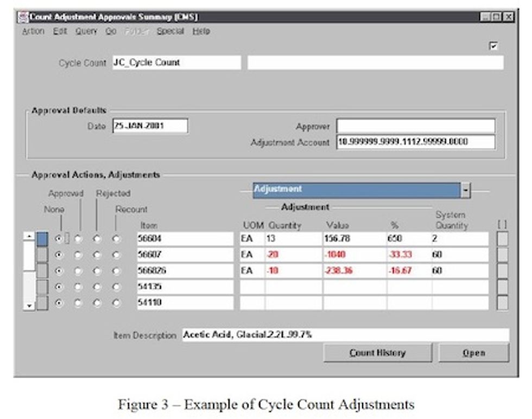Click descriptive flexfield box for item 56604 row
Screen dimensions: 532x419
tap(503, 239)
